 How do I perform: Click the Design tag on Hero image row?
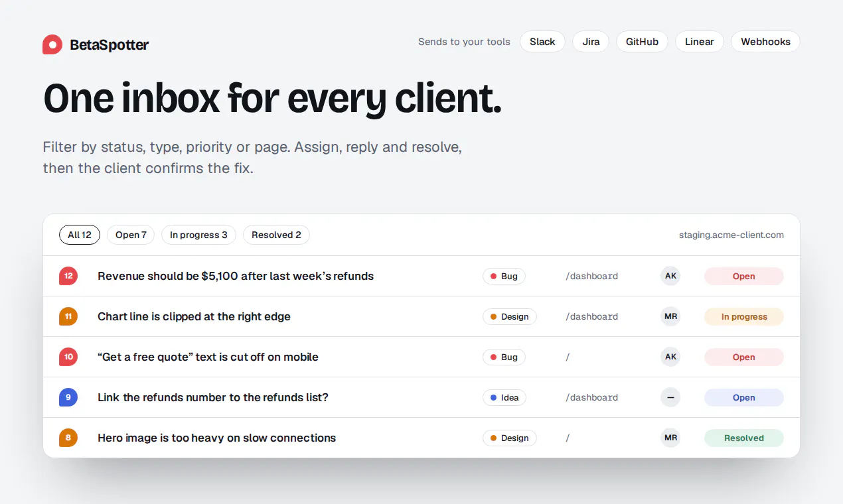[x=510, y=438]
